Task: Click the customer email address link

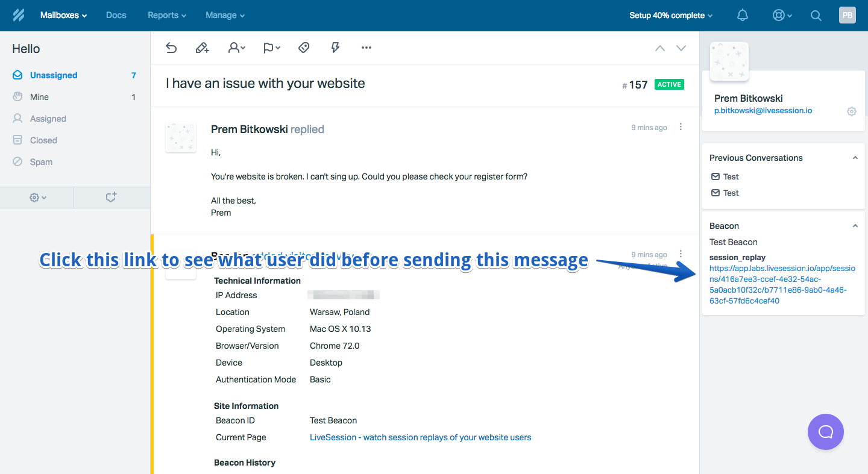Action: pyautogui.click(x=763, y=111)
